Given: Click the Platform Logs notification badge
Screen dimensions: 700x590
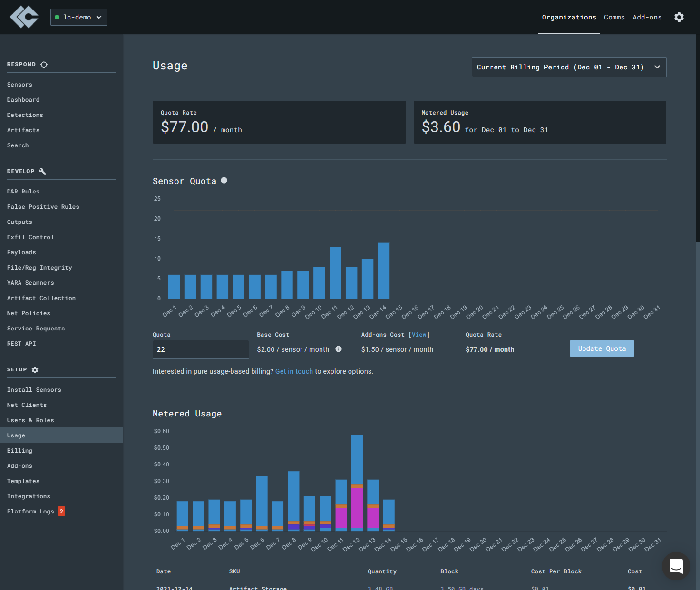Looking at the screenshot, I should pos(61,512).
